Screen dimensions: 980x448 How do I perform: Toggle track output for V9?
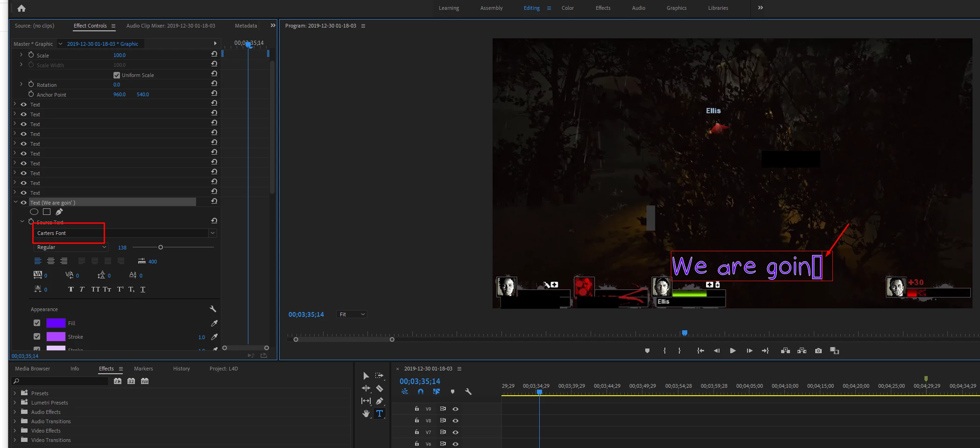point(456,409)
